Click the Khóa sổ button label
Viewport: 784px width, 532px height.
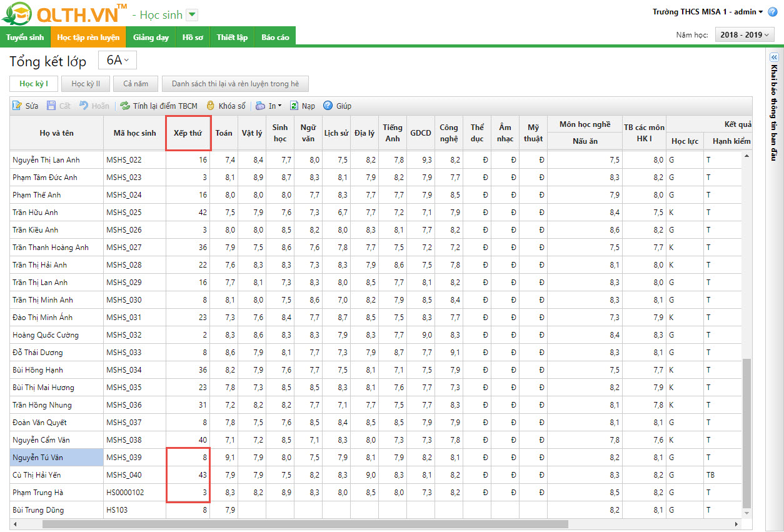click(x=232, y=106)
